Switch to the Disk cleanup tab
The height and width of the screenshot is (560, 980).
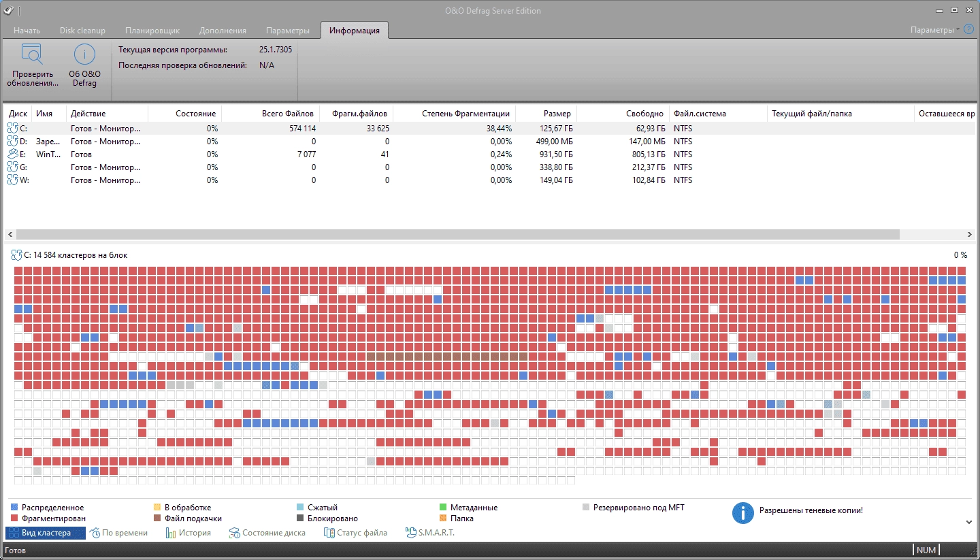[82, 31]
